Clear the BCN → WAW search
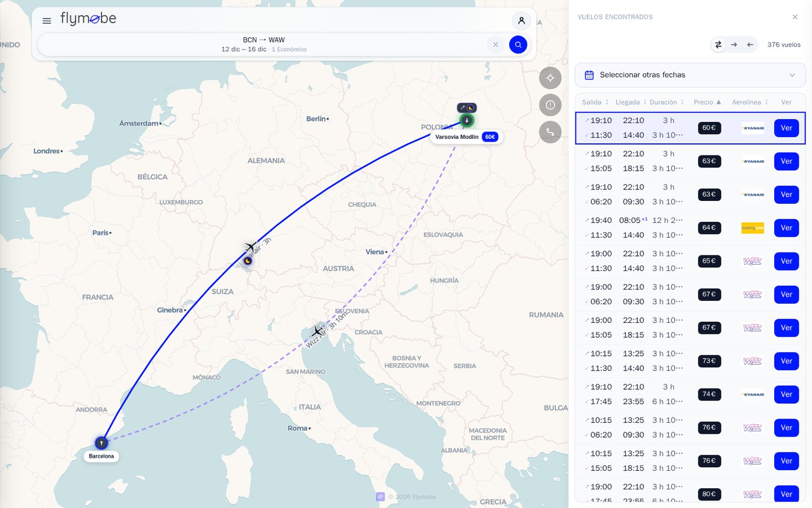 495,45
